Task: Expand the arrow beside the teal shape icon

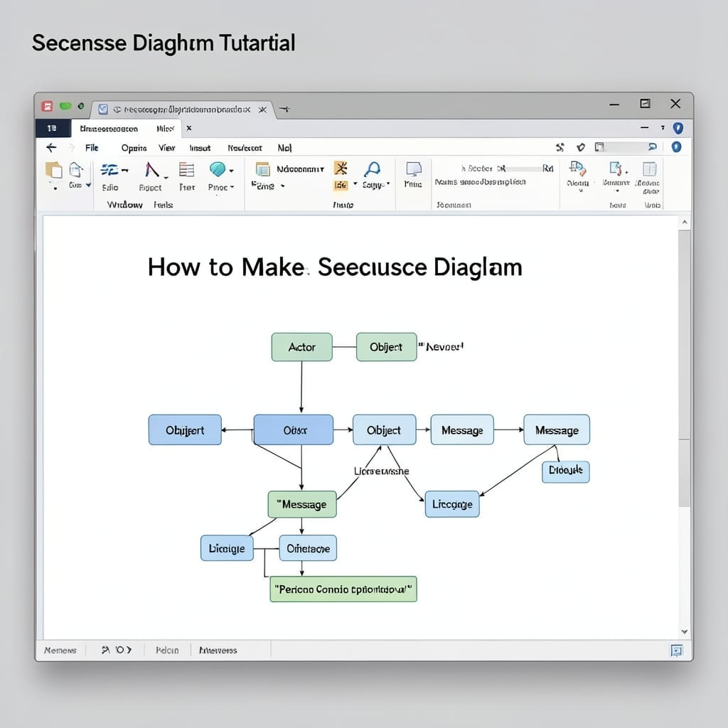Action: [x=231, y=171]
